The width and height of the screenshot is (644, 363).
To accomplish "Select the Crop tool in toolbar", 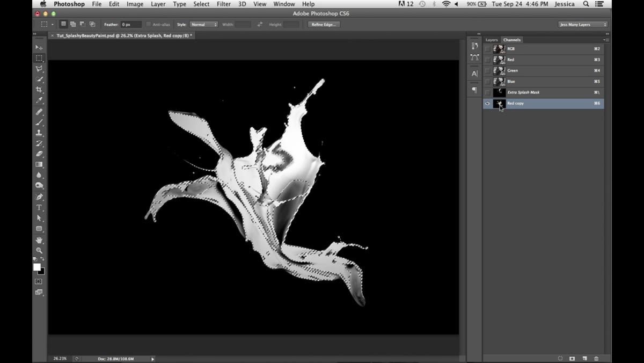I will [x=39, y=90].
